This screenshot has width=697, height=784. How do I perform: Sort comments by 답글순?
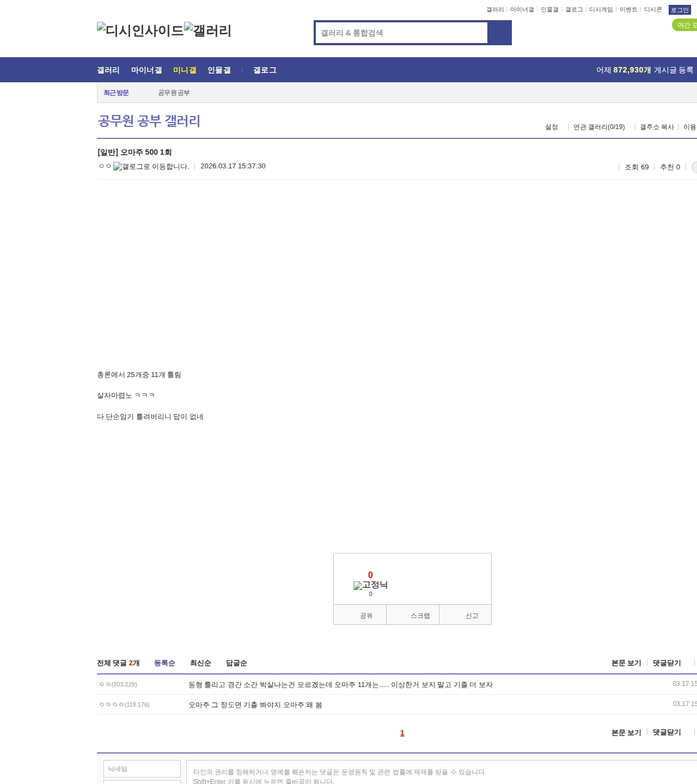pyautogui.click(x=236, y=663)
